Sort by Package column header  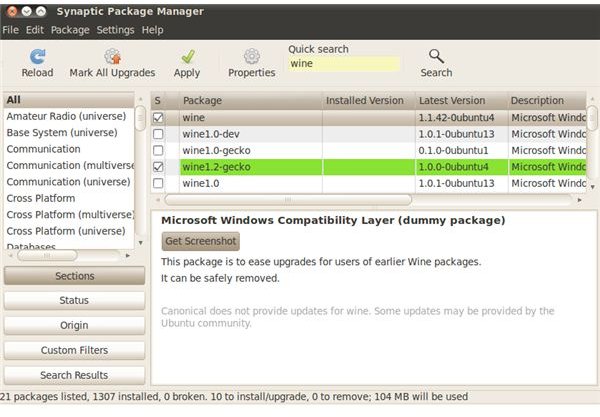click(251, 101)
